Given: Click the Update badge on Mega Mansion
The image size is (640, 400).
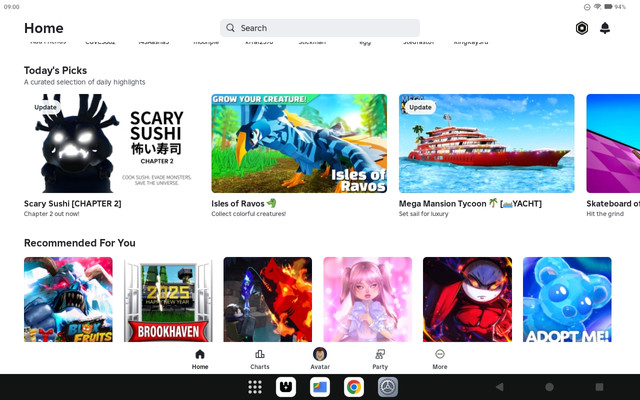Looking at the screenshot, I should [420, 107].
